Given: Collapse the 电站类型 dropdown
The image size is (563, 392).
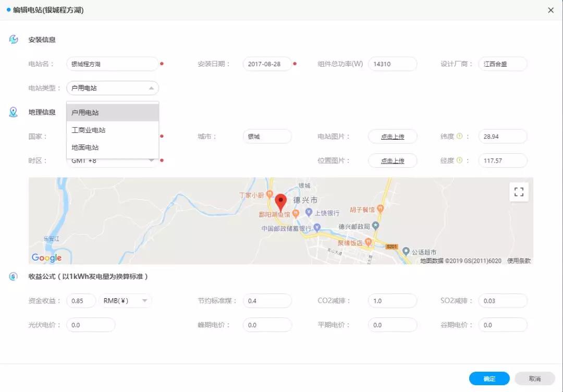Looking at the screenshot, I should 151,88.
